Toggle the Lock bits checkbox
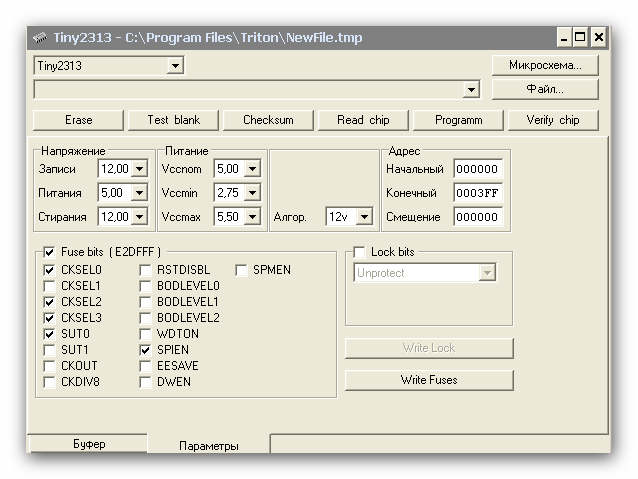Screen dimensions: 638x479 click(361, 252)
